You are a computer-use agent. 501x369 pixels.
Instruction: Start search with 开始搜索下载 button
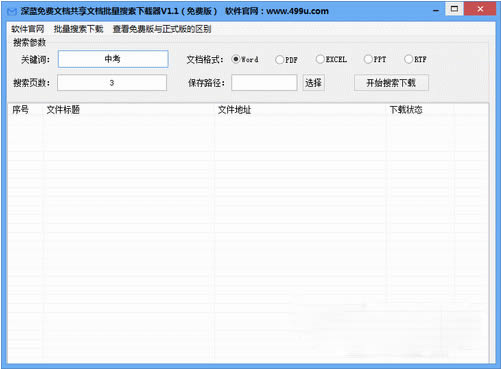(x=391, y=83)
